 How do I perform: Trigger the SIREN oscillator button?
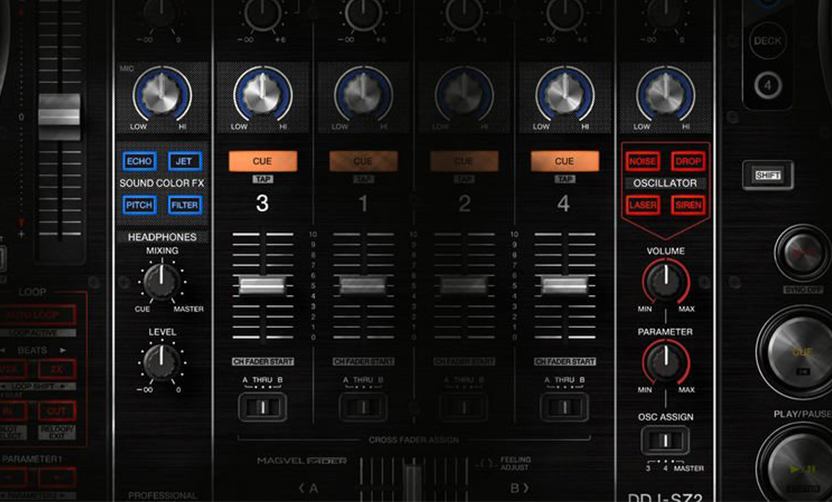pyautogui.click(x=688, y=205)
